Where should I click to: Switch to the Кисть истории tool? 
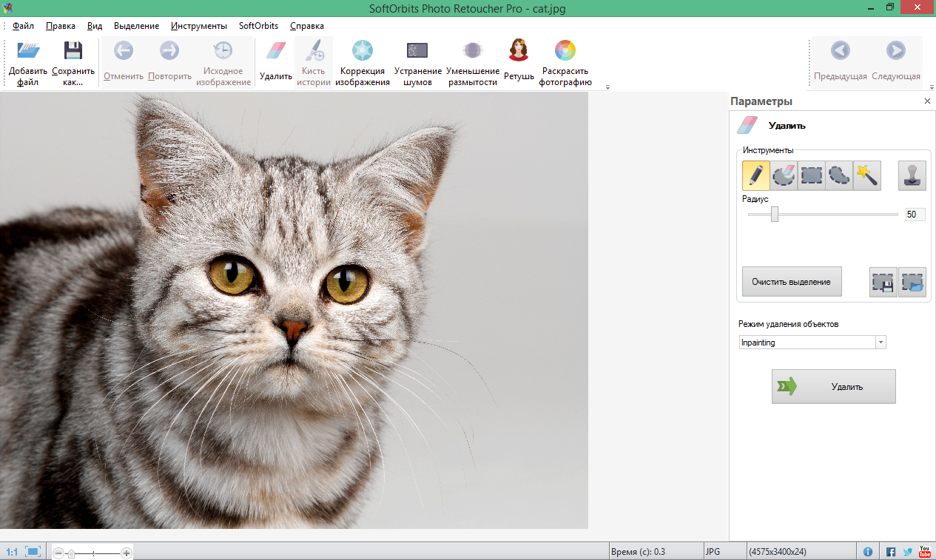[314, 59]
